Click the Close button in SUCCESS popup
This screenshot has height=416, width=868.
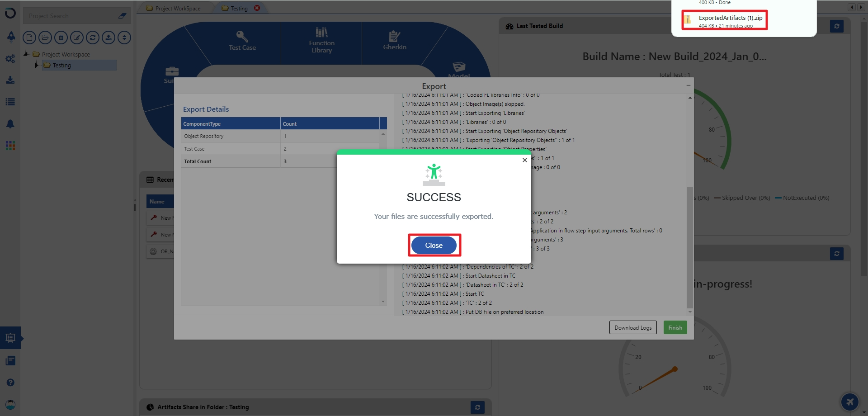(x=434, y=246)
